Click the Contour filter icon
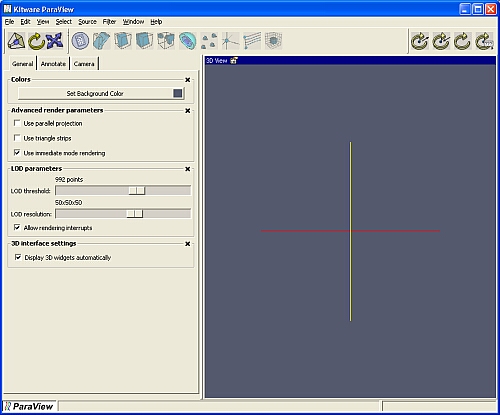 pos(187,41)
